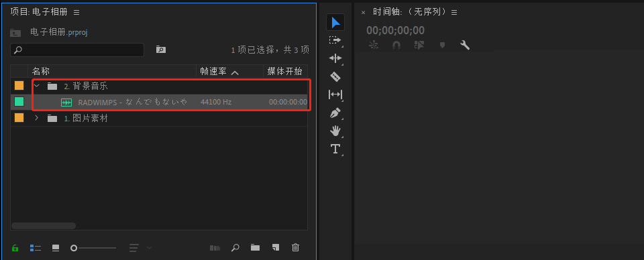
Task: Open the project panel menu
Action: coord(76,12)
